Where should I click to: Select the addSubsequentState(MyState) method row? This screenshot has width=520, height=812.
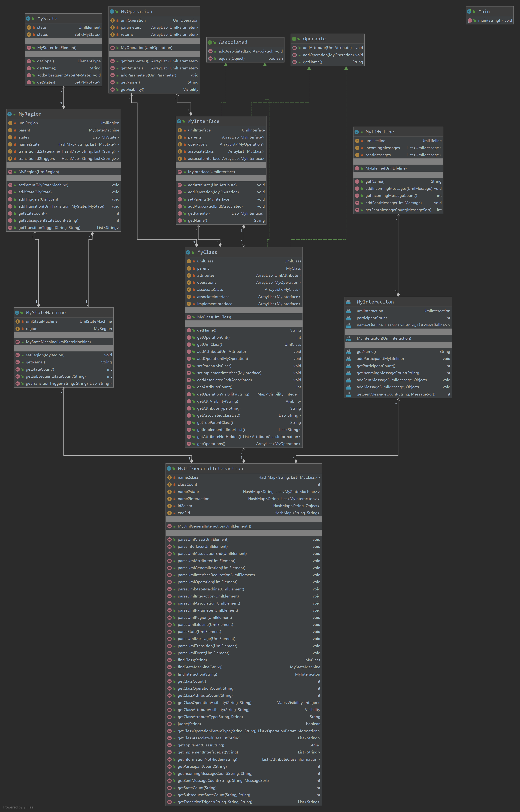[64, 75]
